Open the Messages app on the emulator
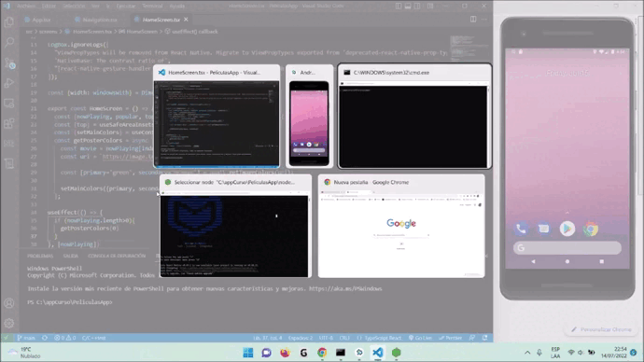This screenshot has width=644, height=362. (544, 229)
